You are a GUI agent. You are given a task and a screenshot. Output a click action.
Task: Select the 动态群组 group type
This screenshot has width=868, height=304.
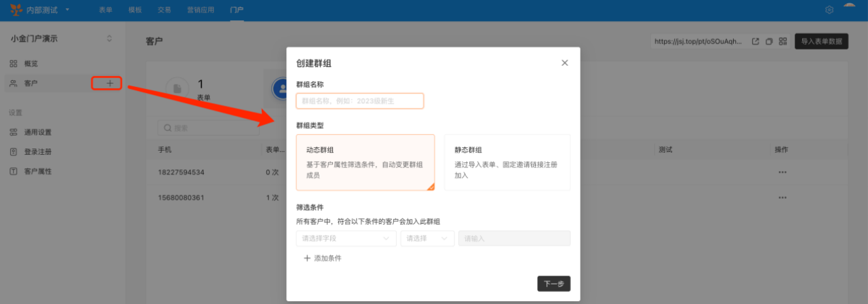[x=366, y=162]
